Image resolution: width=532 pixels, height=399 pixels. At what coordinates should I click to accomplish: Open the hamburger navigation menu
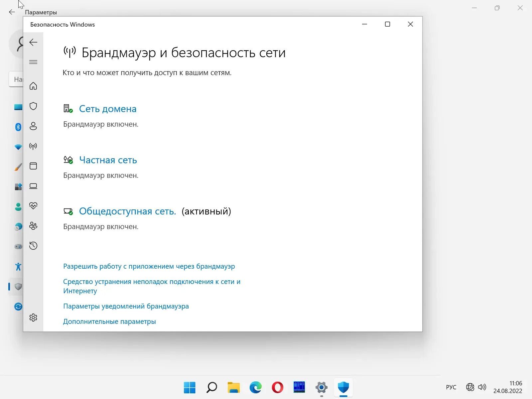pos(33,62)
